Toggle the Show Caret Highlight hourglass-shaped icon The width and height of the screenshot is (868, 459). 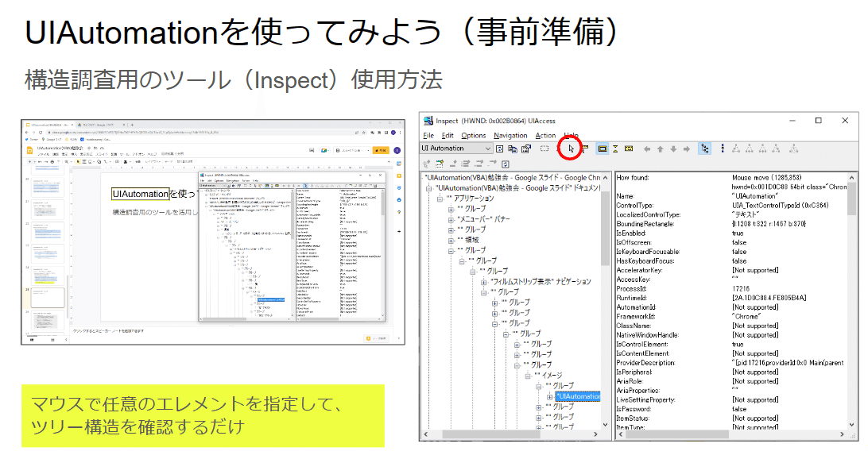point(615,148)
